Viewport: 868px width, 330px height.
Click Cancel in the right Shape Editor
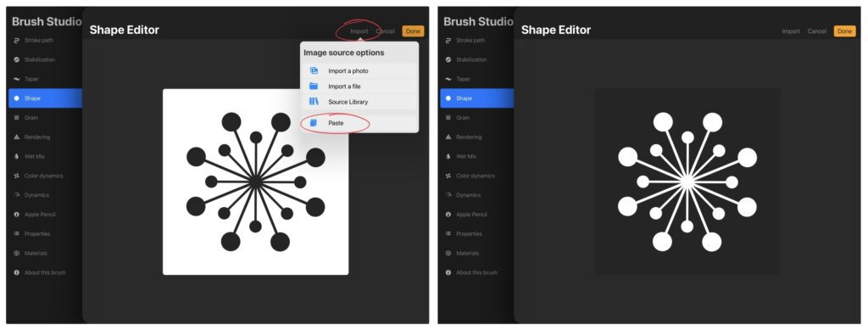[x=817, y=31]
